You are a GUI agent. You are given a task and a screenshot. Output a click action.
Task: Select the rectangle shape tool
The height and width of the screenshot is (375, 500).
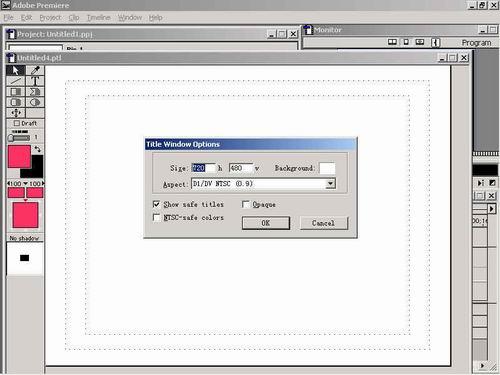[16, 92]
